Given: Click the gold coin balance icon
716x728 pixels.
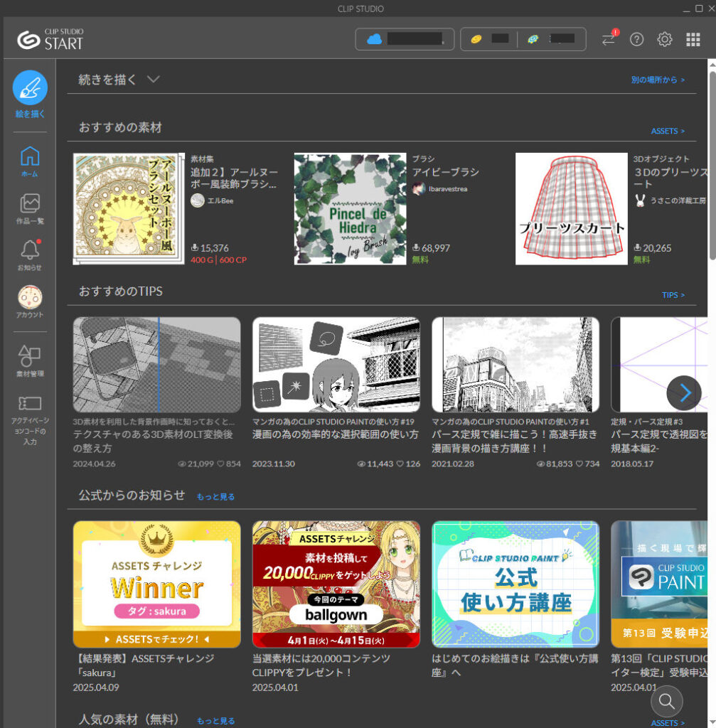Looking at the screenshot, I should (x=476, y=39).
